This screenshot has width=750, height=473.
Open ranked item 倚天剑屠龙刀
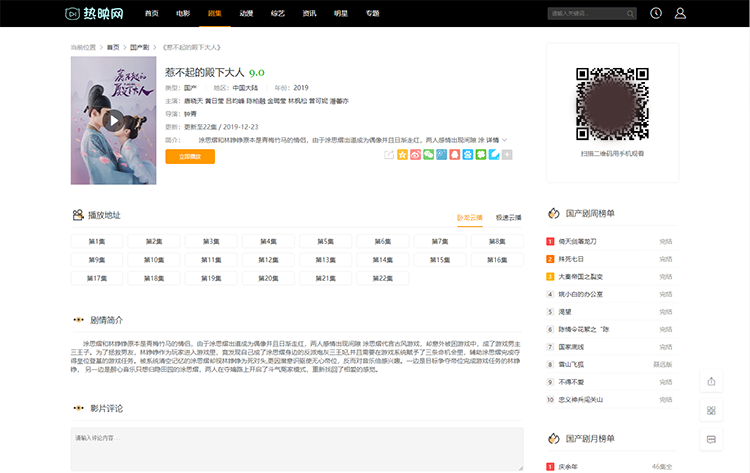pyautogui.click(x=577, y=242)
